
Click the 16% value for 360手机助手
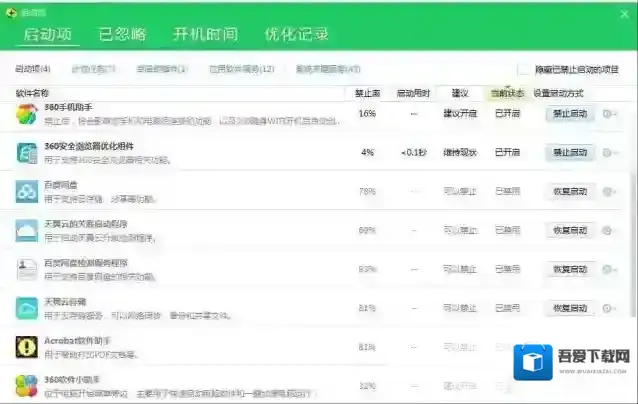click(367, 114)
